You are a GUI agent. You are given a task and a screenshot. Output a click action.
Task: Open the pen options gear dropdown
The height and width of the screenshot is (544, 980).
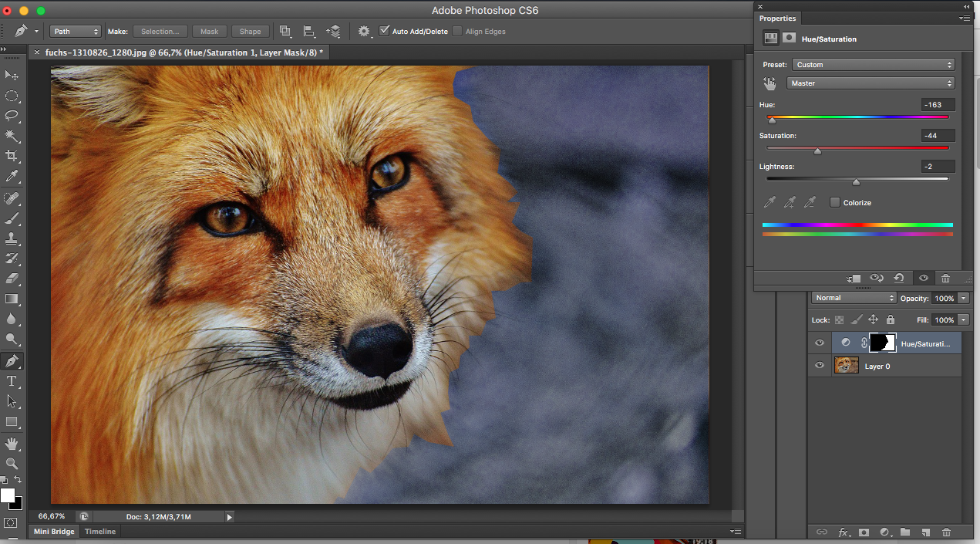(x=365, y=32)
